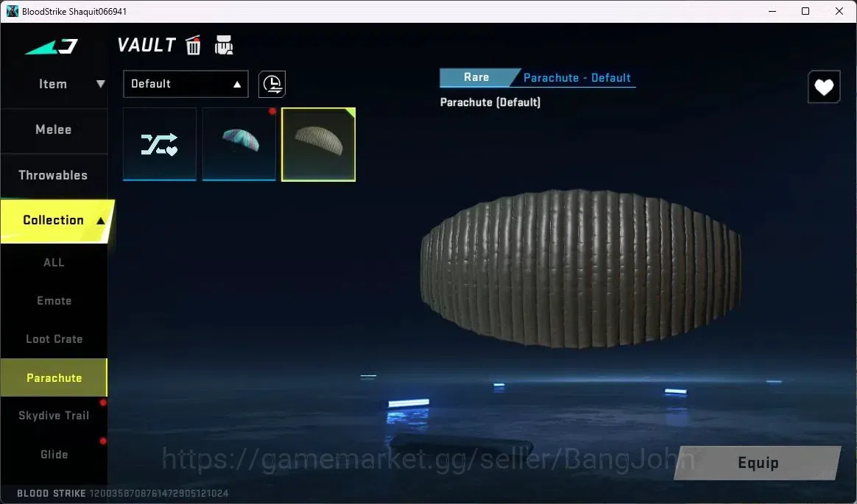Click the VAULT heading text

coord(147,46)
